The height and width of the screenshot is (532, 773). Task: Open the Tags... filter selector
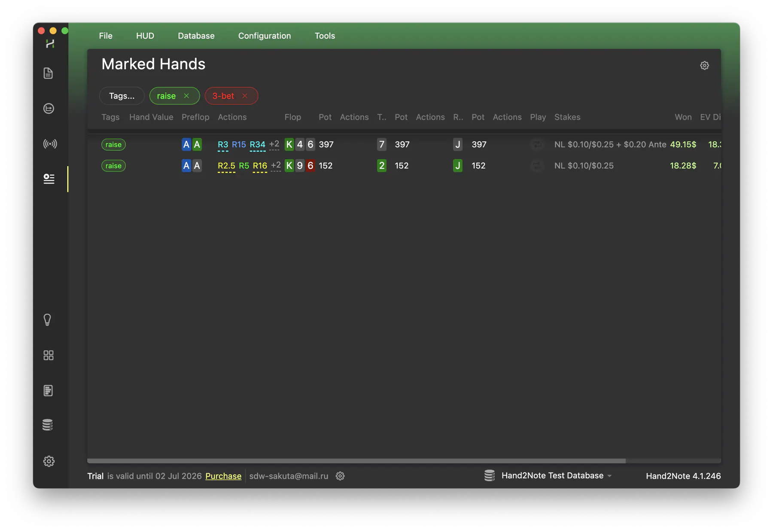pyautogui.click(x=122, y=96)
